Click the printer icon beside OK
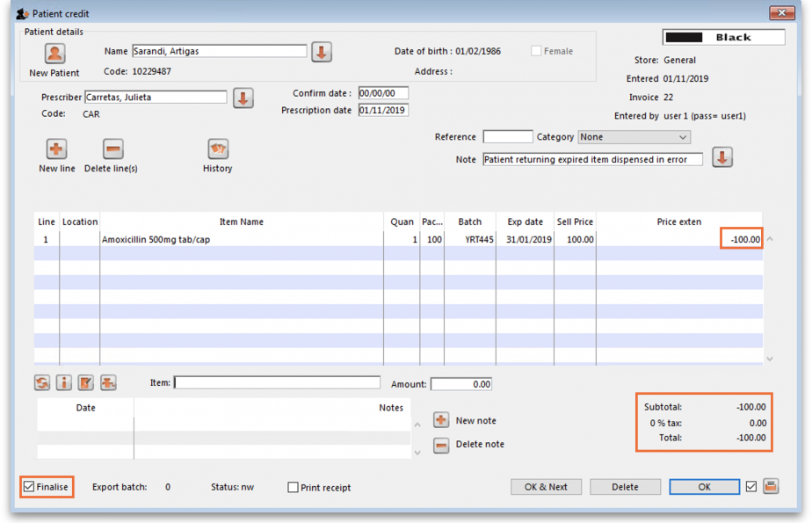This screenshot has width=812, height=523. pos(771,486)
